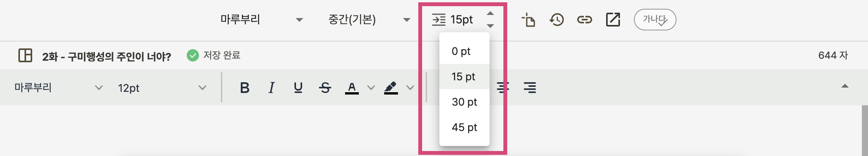This screenshot has height=156, width=868.
Task: Select 0 pt indent option
Action: click(464, 51)
